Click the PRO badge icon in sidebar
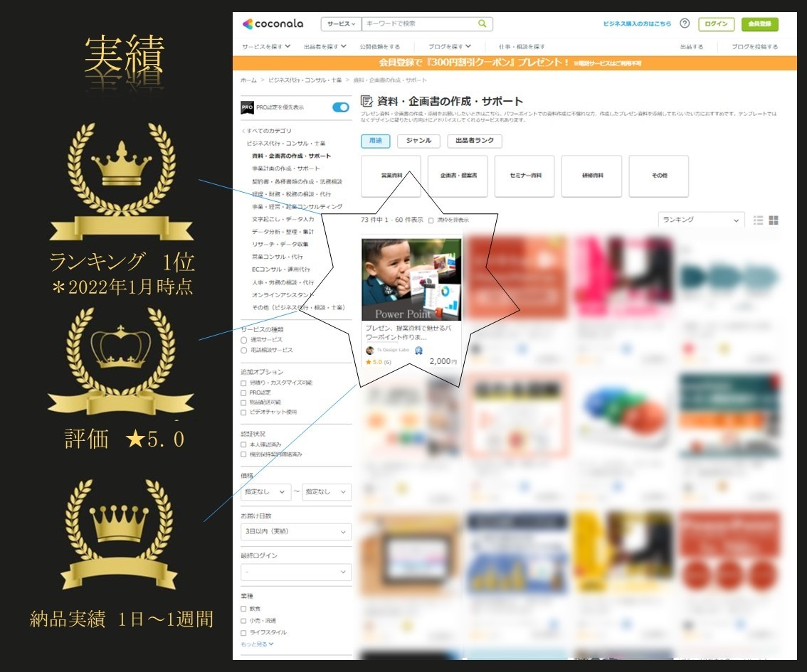This screenshot has width=807, height=672. tap(247, 107)
